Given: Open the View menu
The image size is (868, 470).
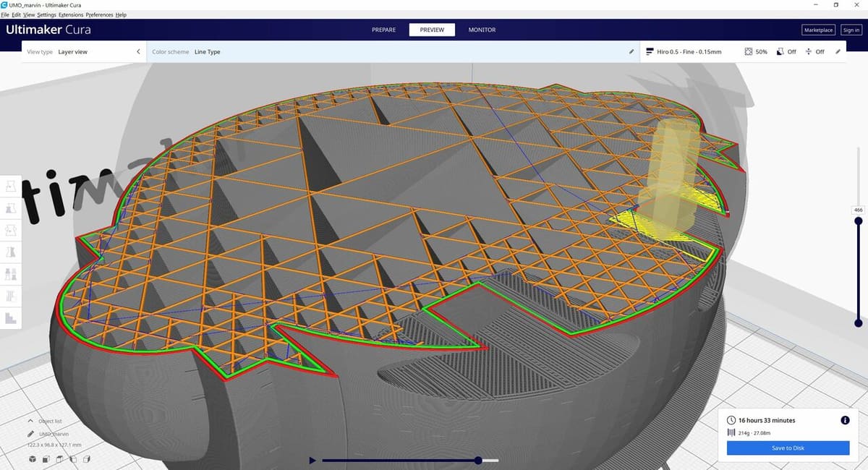Looking at the screenshot, I should [x=29, y=14].
